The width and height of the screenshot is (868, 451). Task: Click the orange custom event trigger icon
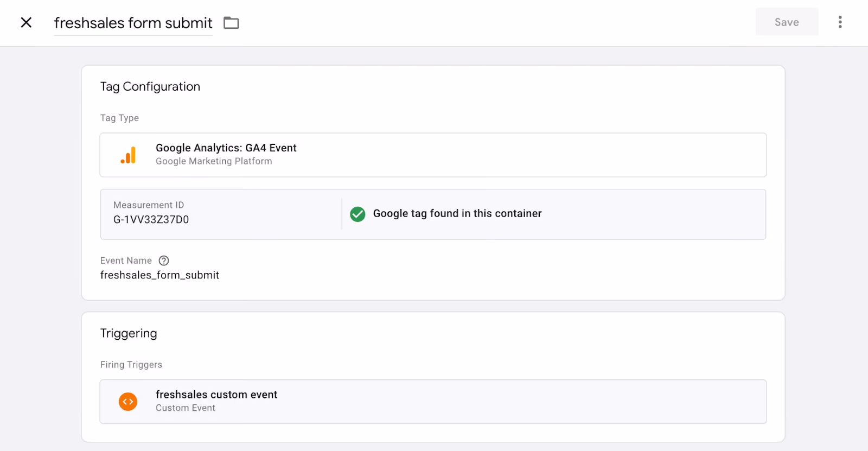(x=128, y=402)
